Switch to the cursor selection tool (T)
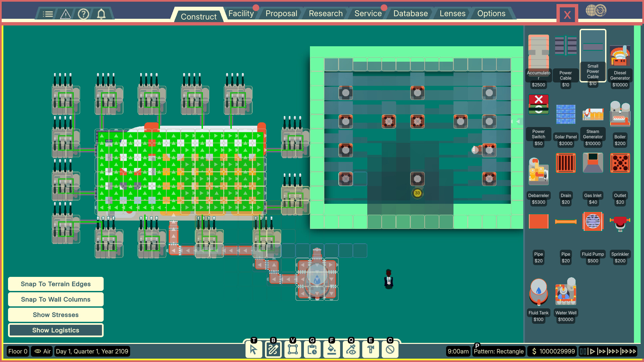This screenshot has height=362, width=644. [x=254, y=349]
